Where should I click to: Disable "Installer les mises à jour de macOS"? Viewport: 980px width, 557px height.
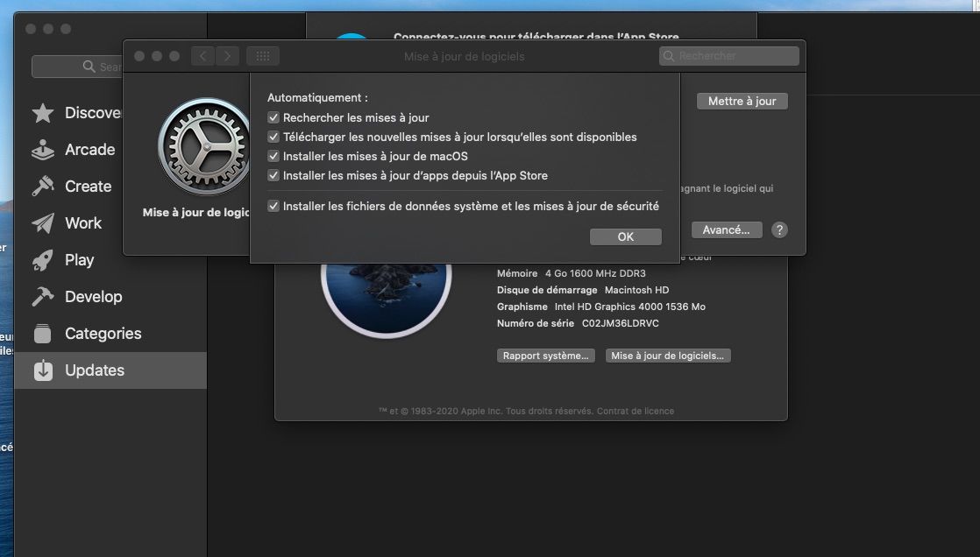click(273, 156)
